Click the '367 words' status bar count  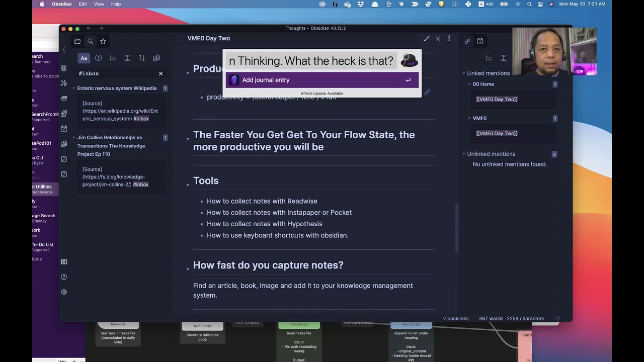coord(491,319)
